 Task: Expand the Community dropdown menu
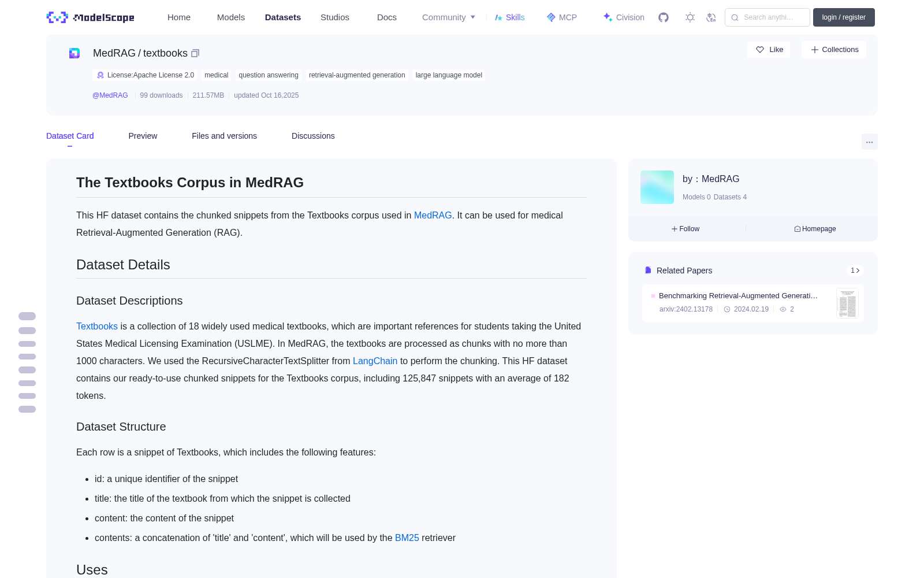(449, 17)
